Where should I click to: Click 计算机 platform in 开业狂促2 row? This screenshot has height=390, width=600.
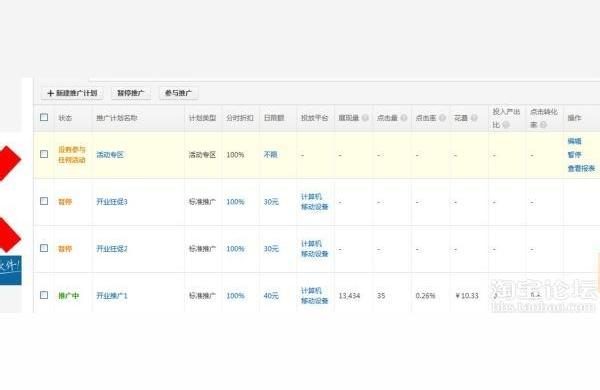tap(311, 244)
